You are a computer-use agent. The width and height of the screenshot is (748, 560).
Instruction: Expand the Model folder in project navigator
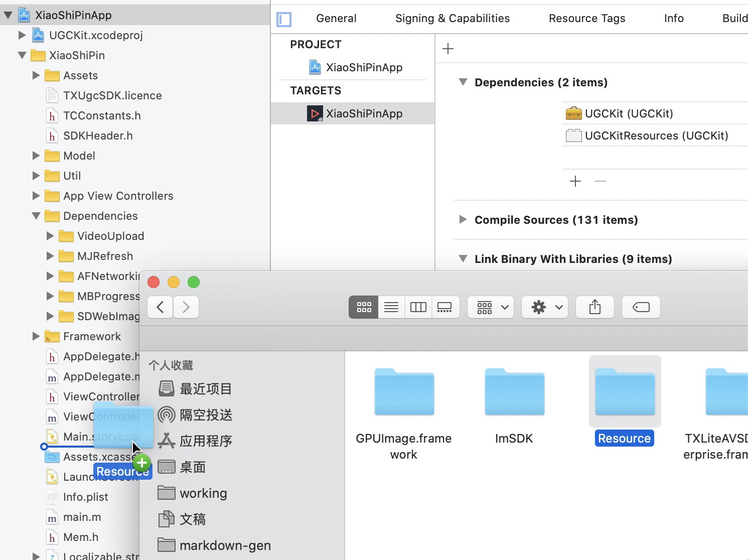coord(35,156)
